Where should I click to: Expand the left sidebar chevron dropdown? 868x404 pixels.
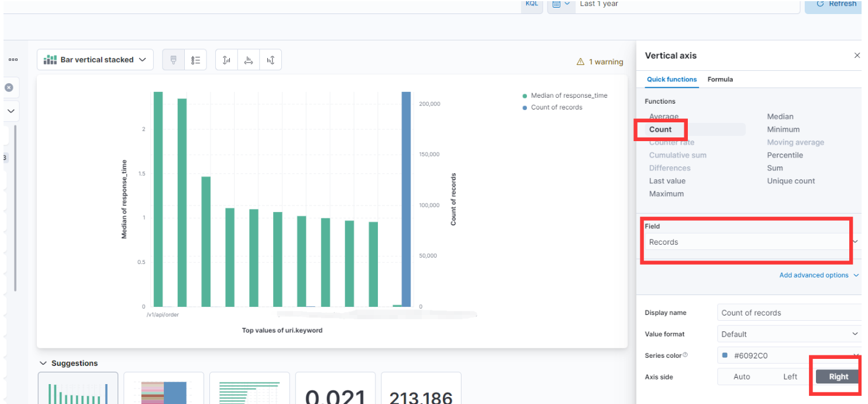click(x=11, y=111)
